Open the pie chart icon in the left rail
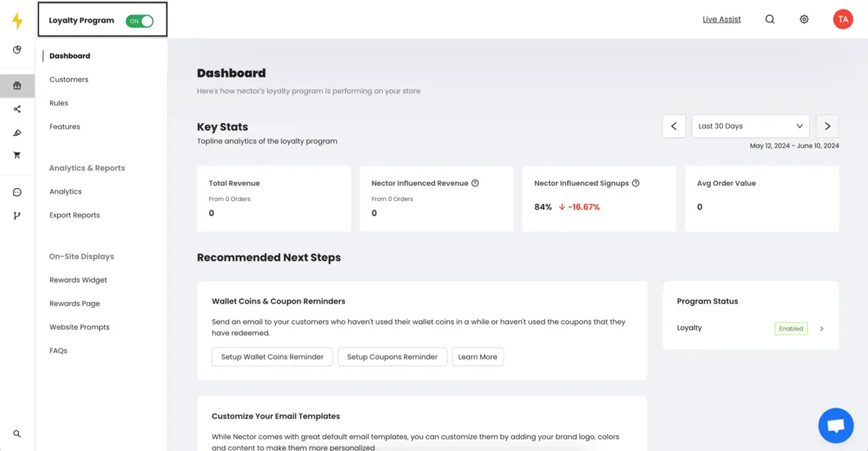 coord(17,50)
